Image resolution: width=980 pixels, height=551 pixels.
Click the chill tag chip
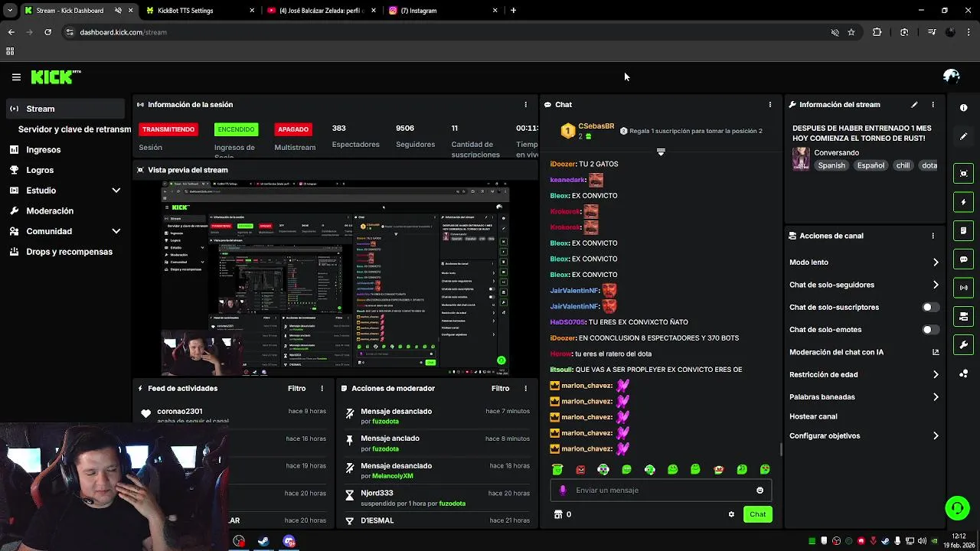(903, 165)
